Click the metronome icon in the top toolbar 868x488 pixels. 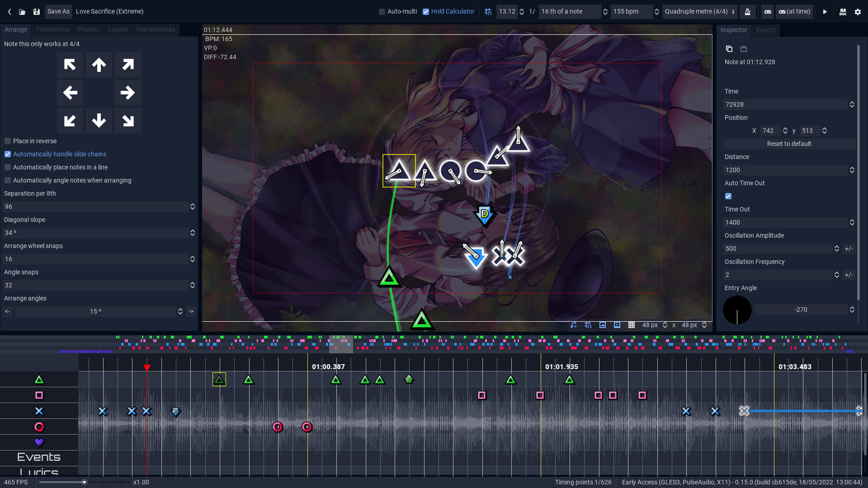[x=747, y=11]
